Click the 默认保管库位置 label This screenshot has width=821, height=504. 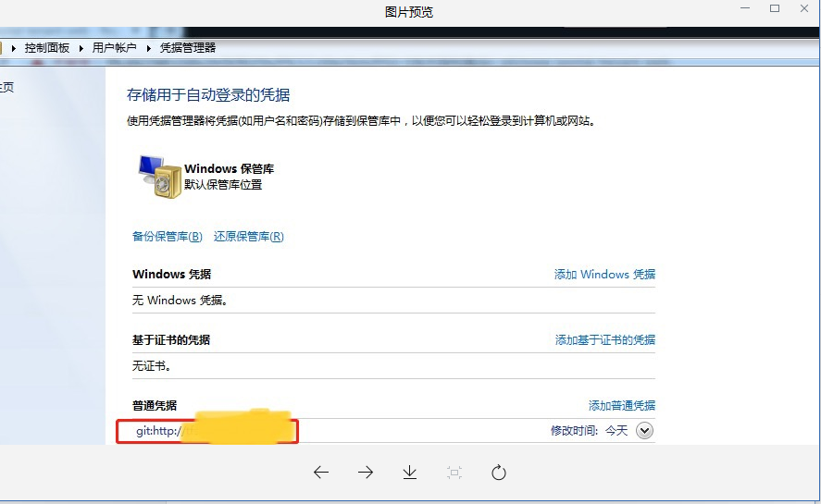(223, 185)
